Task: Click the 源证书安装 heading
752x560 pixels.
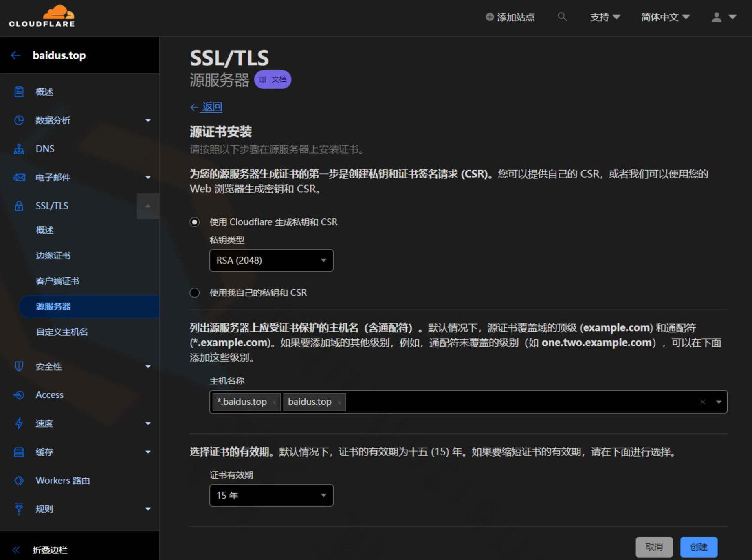Action: (221, 132)
